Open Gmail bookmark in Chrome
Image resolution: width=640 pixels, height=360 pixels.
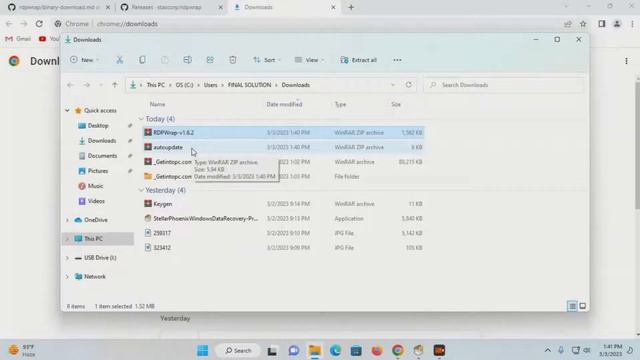tap(18, 39)
